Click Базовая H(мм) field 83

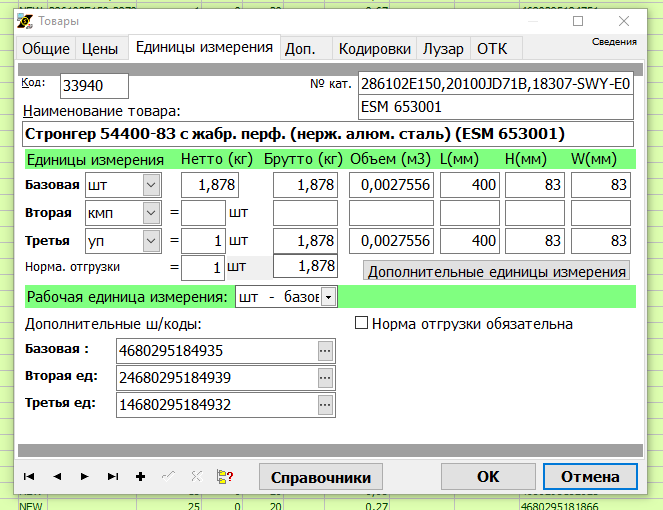click(x=535, y=185)
